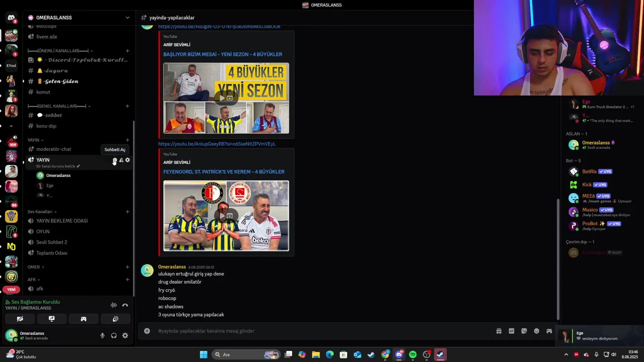The width and height of the screenshot is (644, 362).
Task: Expand the OMERASLANSS server dropdown menu
Action: coord(127,18)
